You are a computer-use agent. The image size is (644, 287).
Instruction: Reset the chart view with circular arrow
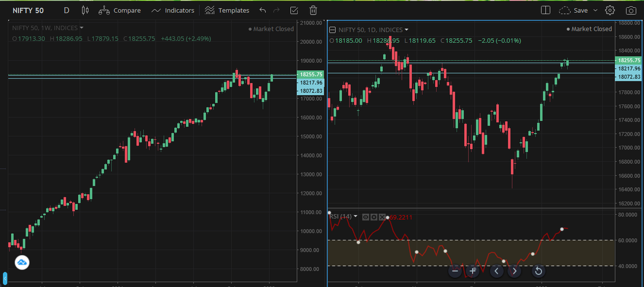[538, 271]
